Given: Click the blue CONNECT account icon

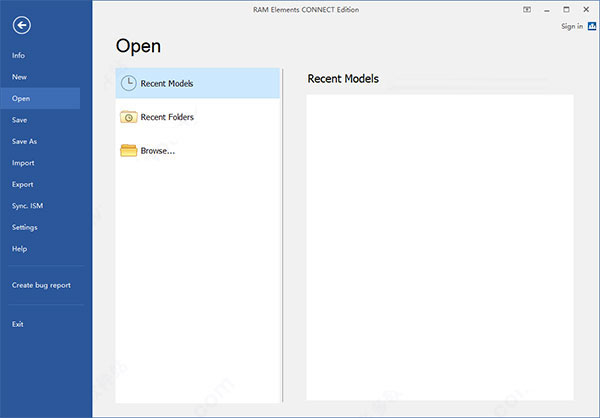Looking at the screenshot, I should click(592, 26).
